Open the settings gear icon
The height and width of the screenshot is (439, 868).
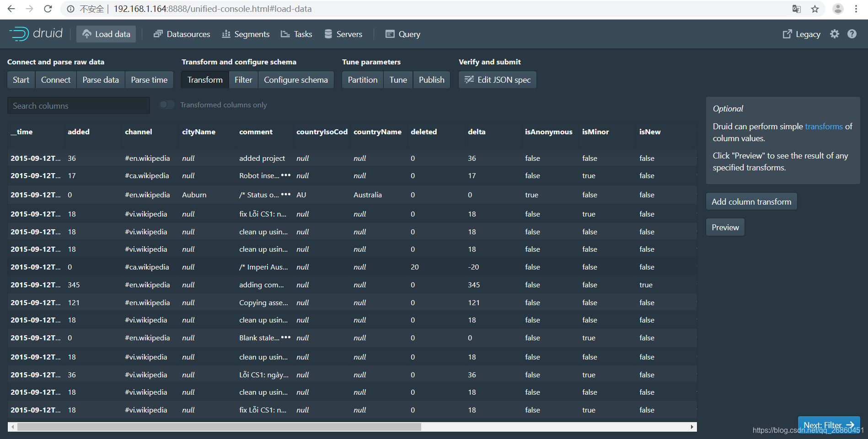[x=835, y=34]
